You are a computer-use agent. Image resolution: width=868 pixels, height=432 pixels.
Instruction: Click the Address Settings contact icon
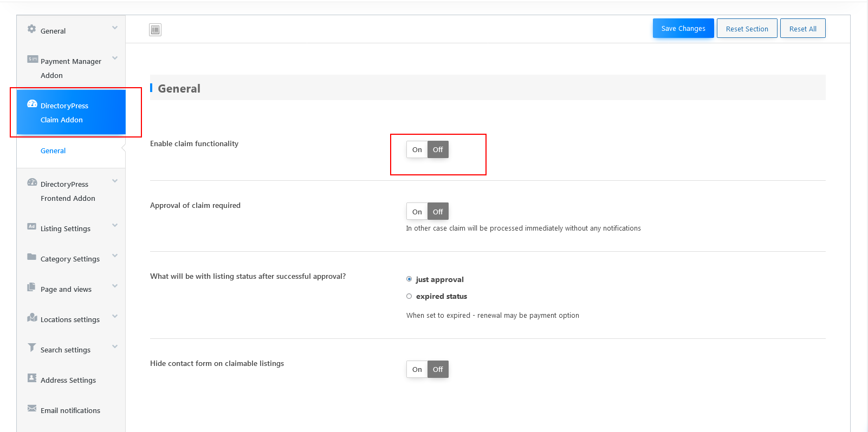[32, 378]
